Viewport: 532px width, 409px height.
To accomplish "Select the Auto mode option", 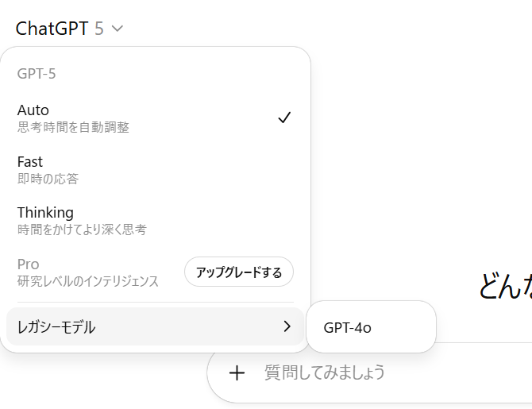I will (33, 110).
